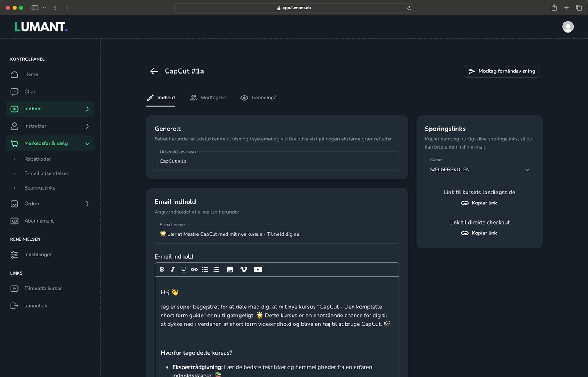Copy link to kursets landingsside
The image size is (588, 377).
pos(479,203)
